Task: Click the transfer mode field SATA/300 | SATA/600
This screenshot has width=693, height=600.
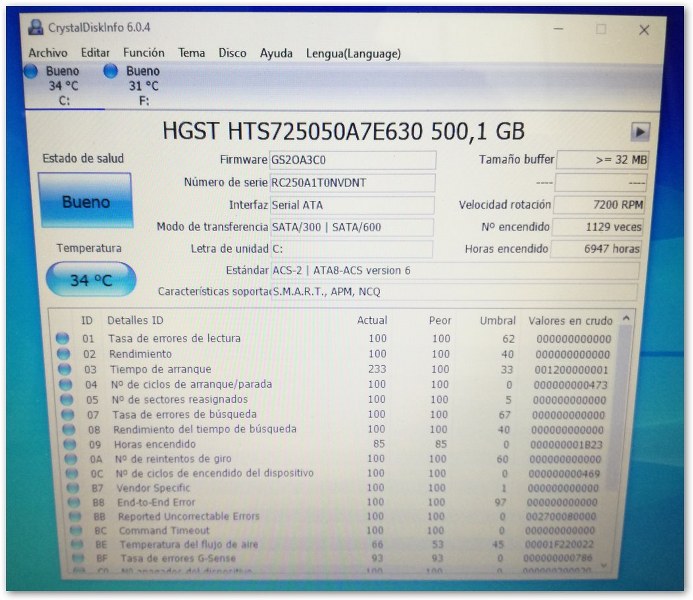Action: click(x=351, y=227)
